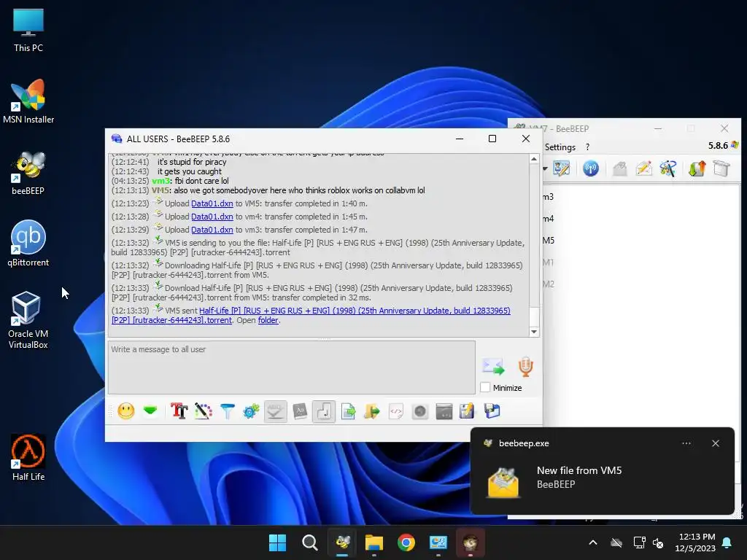Send the message with the arrow button
The width and height of the screenshot is (747, 560).
pos(493,366)
